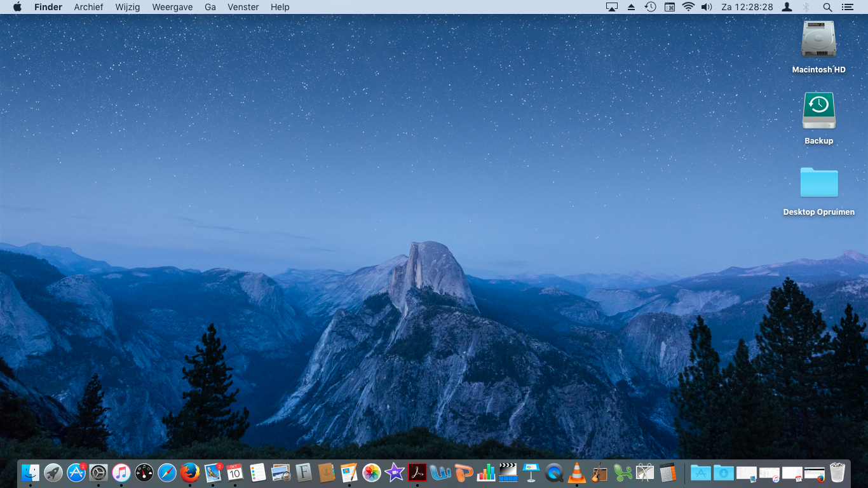Screen dimensions: 868x488
Task: Open the Apple menu
Action: click(17, 7)
